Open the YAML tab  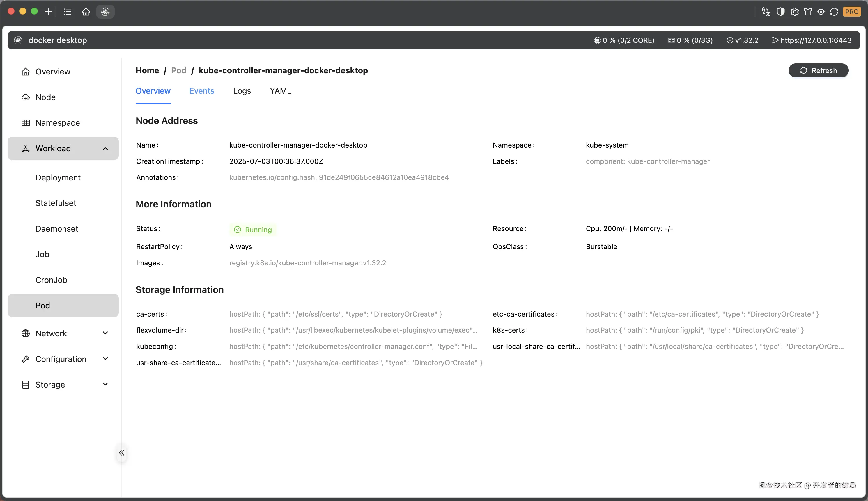point(280,91)
